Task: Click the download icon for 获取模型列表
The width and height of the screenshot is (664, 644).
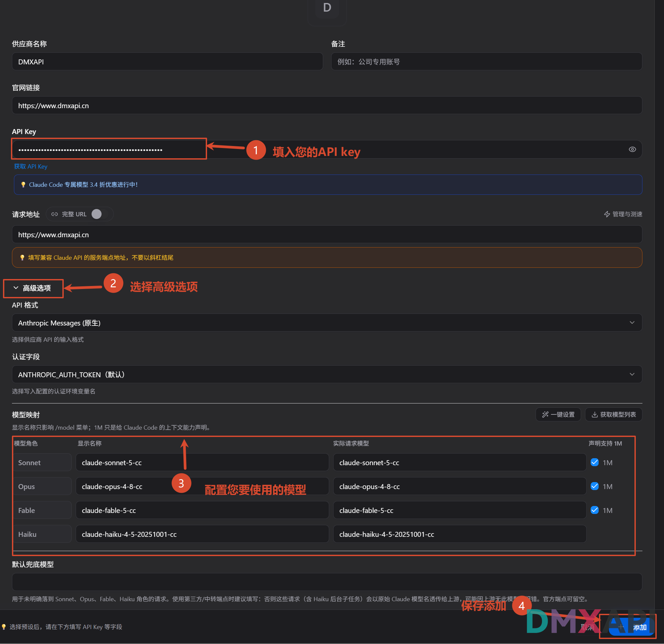Action: 595,414
